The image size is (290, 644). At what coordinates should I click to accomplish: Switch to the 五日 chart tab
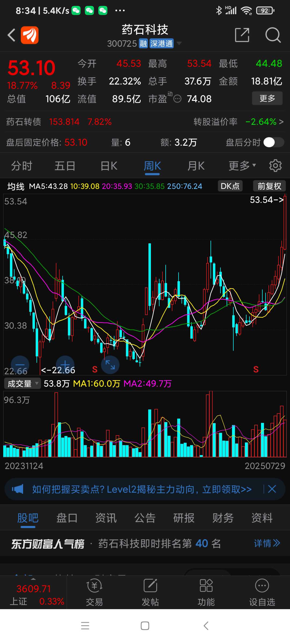click(65, 166)
